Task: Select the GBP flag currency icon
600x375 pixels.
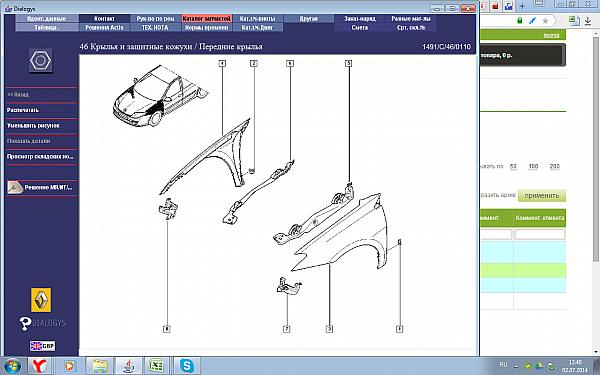Action: point(42,346)
